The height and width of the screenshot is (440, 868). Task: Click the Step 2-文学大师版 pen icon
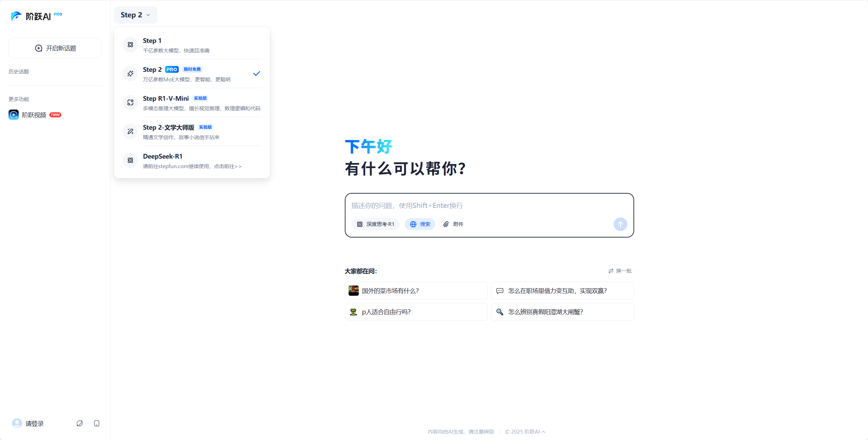[x=130, y=131]
